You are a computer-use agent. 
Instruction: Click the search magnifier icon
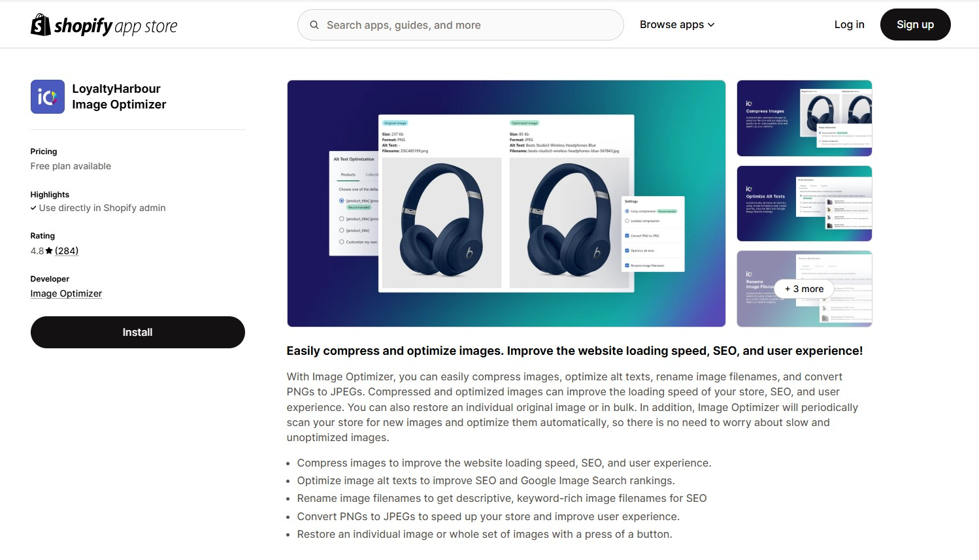click(x=314, y=25)
